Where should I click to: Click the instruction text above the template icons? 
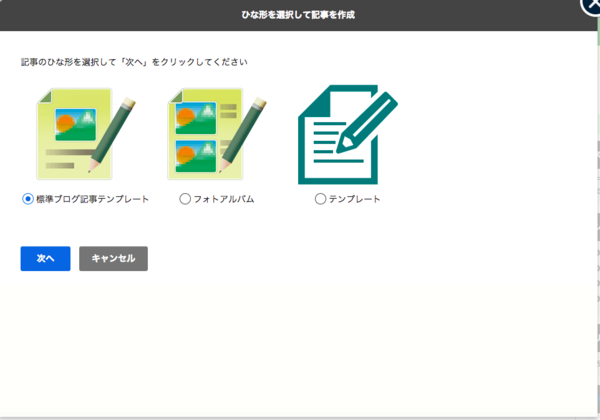tap(135, 62)
